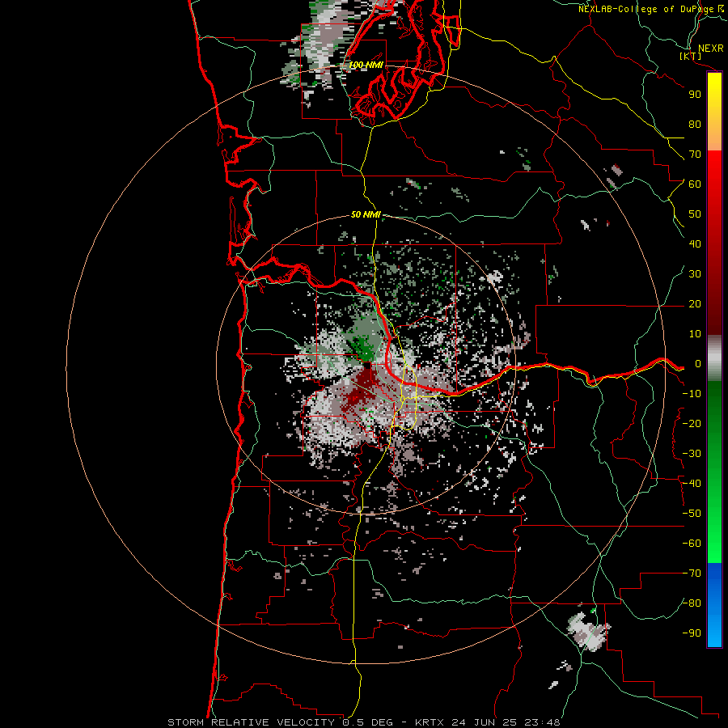The height and width of the screenshot is (728, 728).
Task: Pick the -70 knot scale label
Action: pyautogui.click(x=692, y=574)
